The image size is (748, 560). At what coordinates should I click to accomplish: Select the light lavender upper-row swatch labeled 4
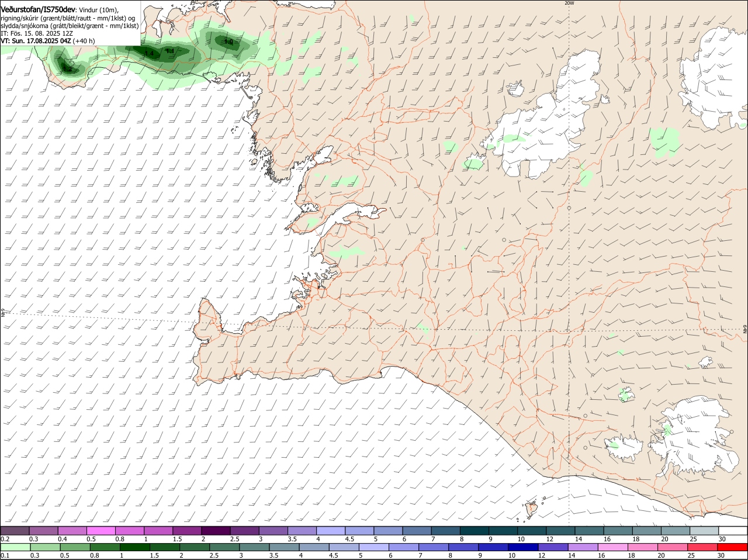331,530
